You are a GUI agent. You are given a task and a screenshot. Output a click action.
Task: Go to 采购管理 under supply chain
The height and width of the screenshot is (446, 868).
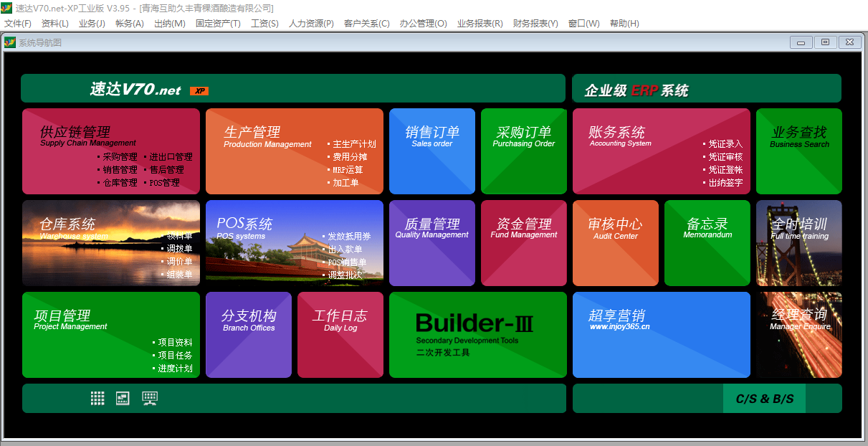coord(120,157)
